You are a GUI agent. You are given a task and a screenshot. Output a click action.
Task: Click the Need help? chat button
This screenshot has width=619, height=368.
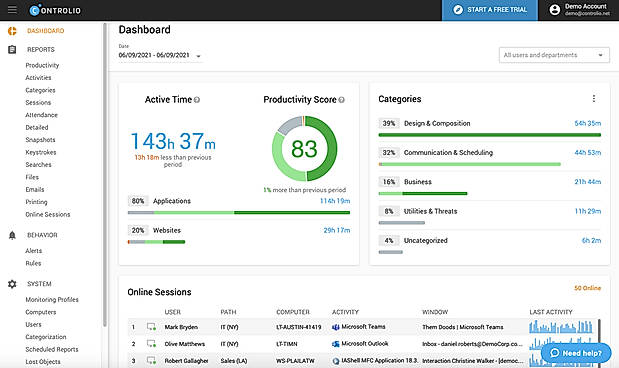click(576, 353)
